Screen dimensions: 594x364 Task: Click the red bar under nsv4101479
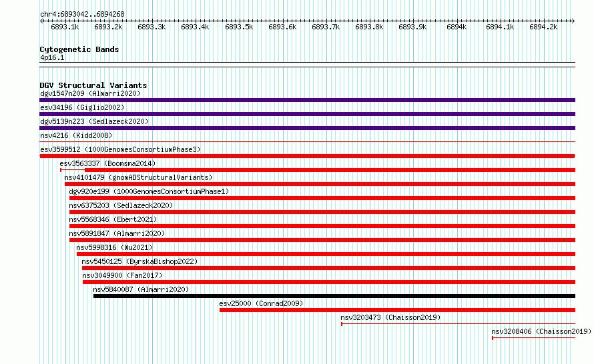tap(320, 184)
